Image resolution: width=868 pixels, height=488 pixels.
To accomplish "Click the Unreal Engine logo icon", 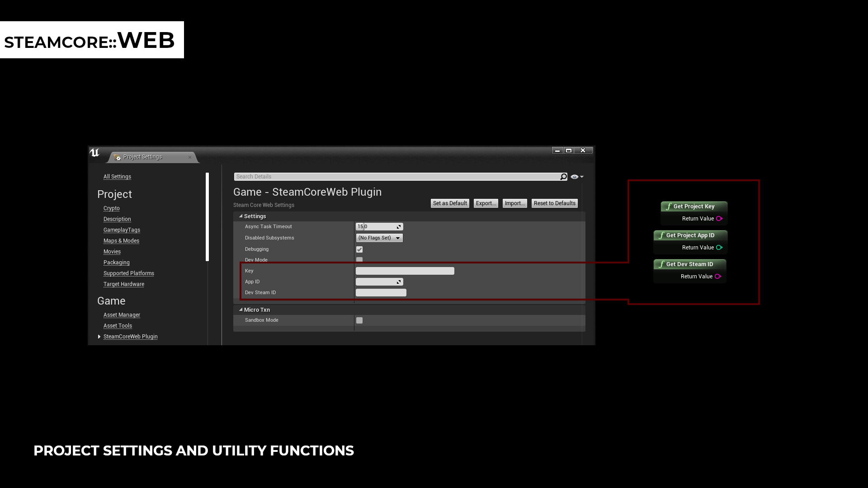I will point(94,153).
